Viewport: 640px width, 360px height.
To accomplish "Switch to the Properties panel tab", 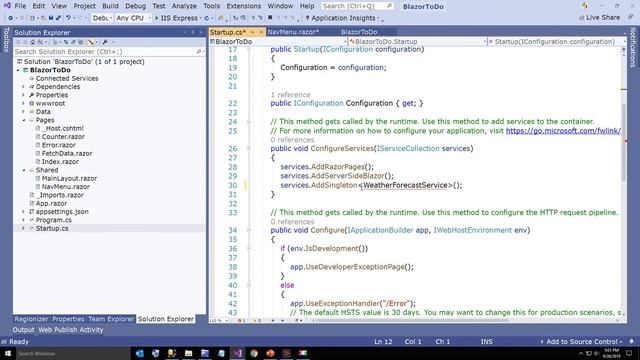I will [68, 319].
